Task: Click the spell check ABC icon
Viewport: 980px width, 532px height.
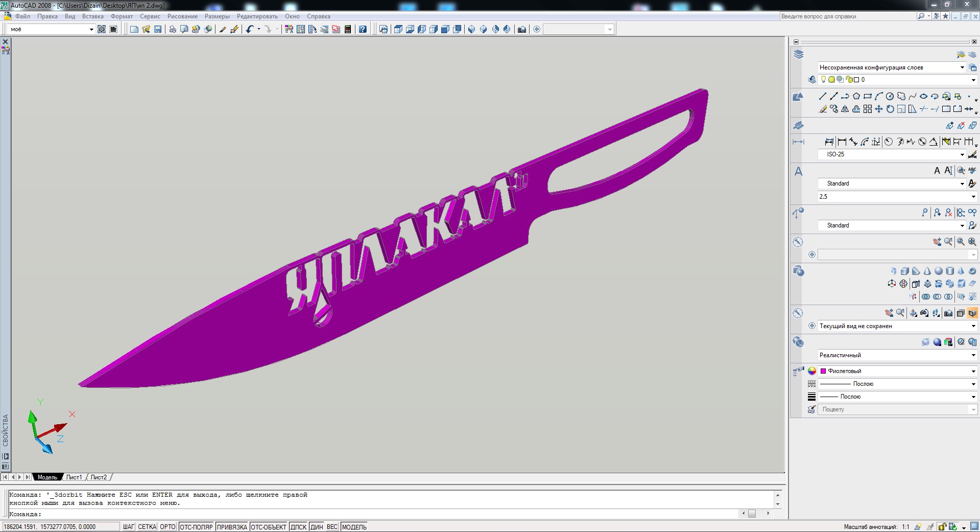Action: coord(972,170)
